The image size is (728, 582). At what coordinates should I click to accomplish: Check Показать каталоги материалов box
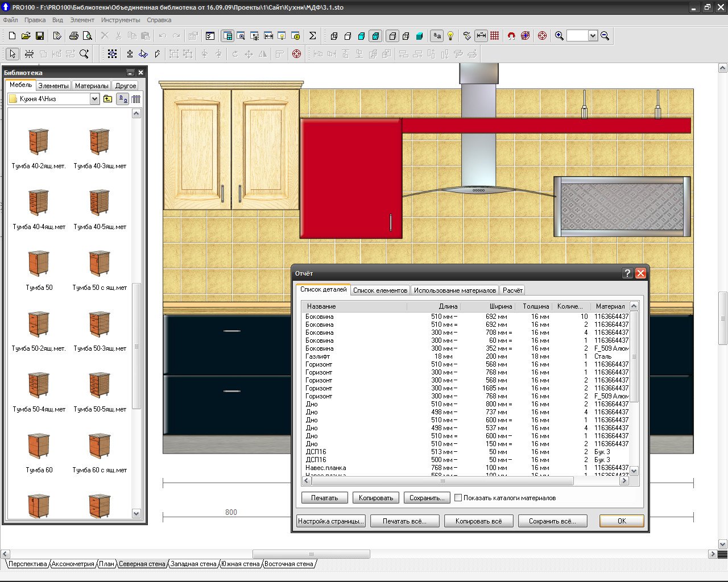pyautogui.click(x=458, y=498)
